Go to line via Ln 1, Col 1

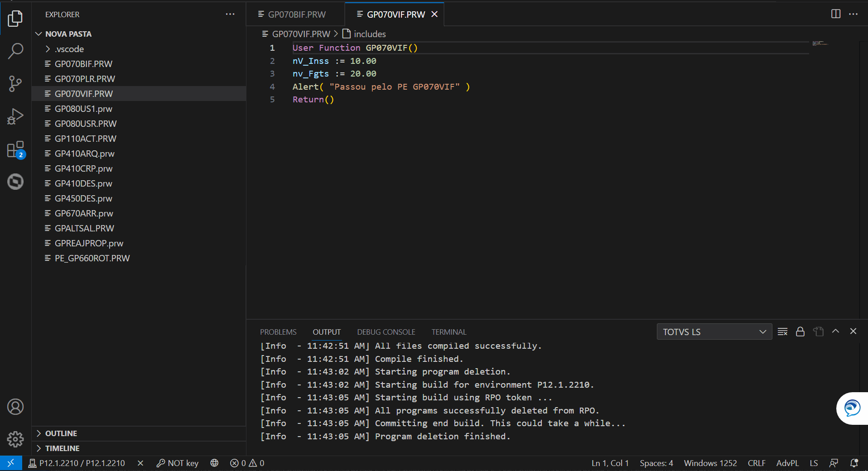[x=610, y=463]
